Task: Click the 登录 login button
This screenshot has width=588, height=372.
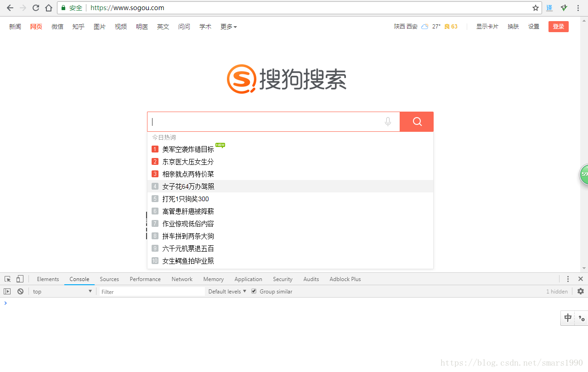Action: [x=558, y=27]
